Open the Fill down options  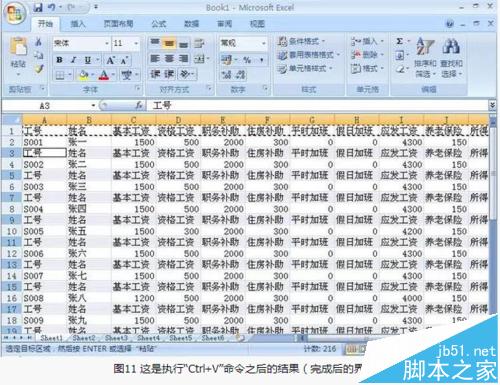[400, 55]
